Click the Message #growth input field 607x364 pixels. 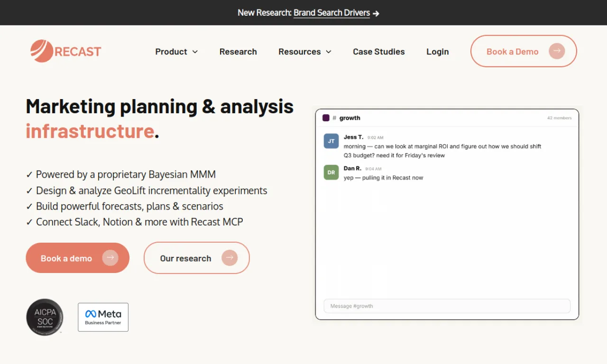coord(447,306)
